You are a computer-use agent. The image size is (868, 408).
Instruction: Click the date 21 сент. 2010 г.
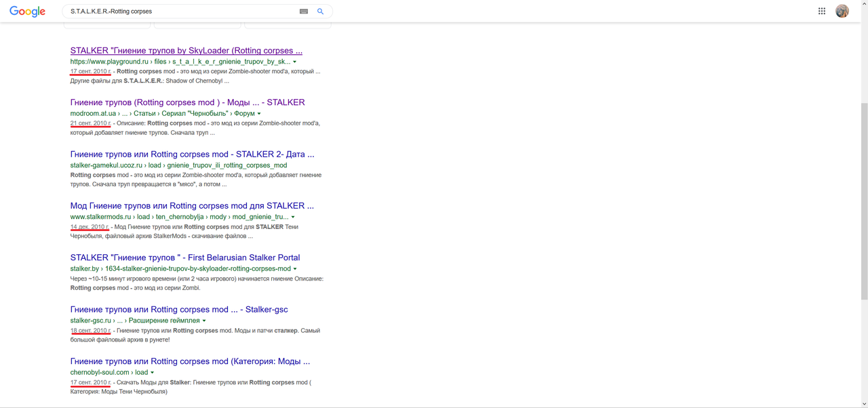pos(90,123)
